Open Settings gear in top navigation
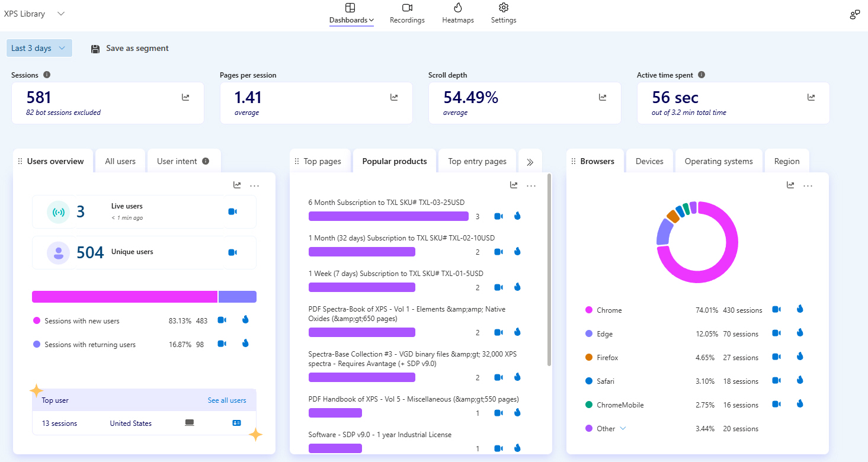Viewport: 868px width, 462px height. click(504, 14)
